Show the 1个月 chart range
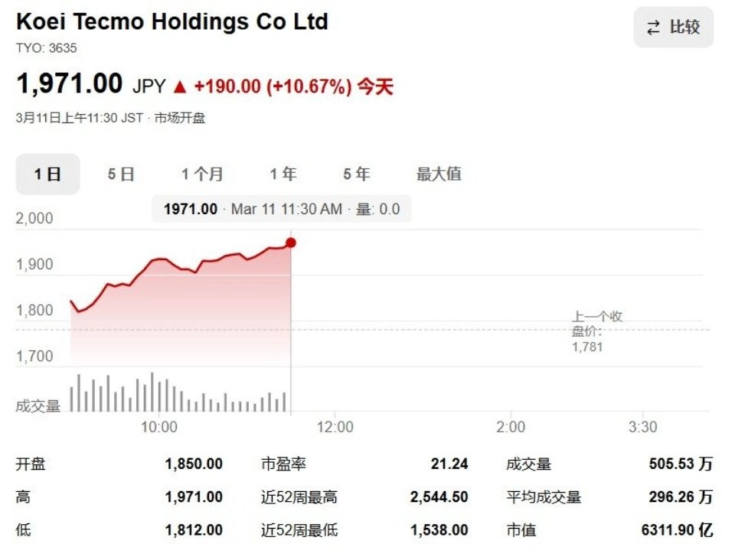The width and height of the screenshot is (735, 560). (202, 174)
